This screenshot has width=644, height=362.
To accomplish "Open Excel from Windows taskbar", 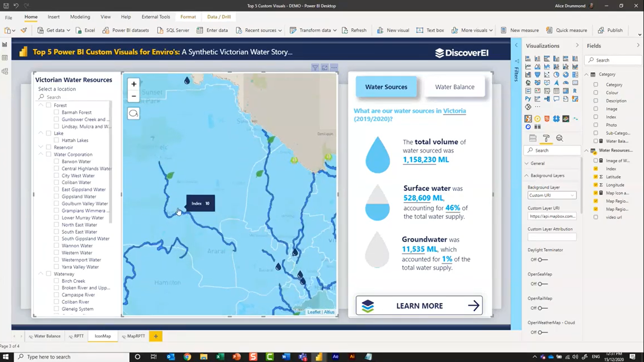I will 220,357.
